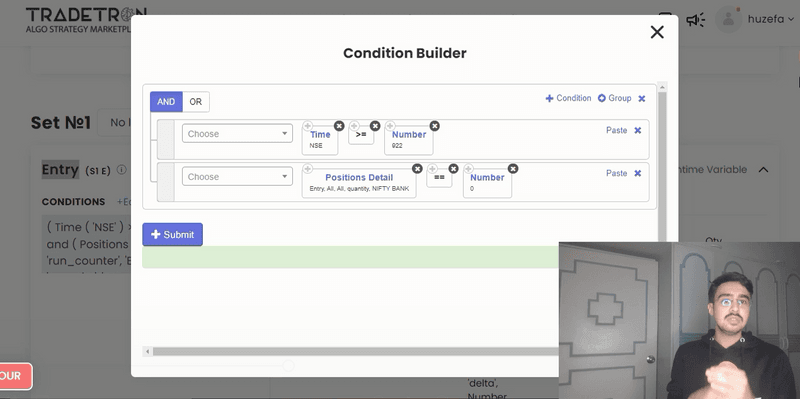Remove the == operator block
The height and width of the screenshot is (399, 800).
(x=453, y=169)
